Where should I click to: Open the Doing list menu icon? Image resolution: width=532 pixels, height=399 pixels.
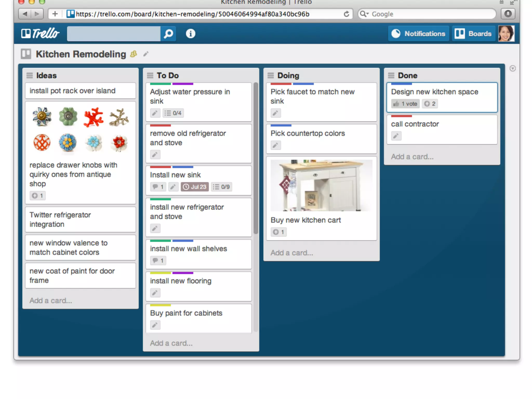pyautogui.click(x=271, y=75)
